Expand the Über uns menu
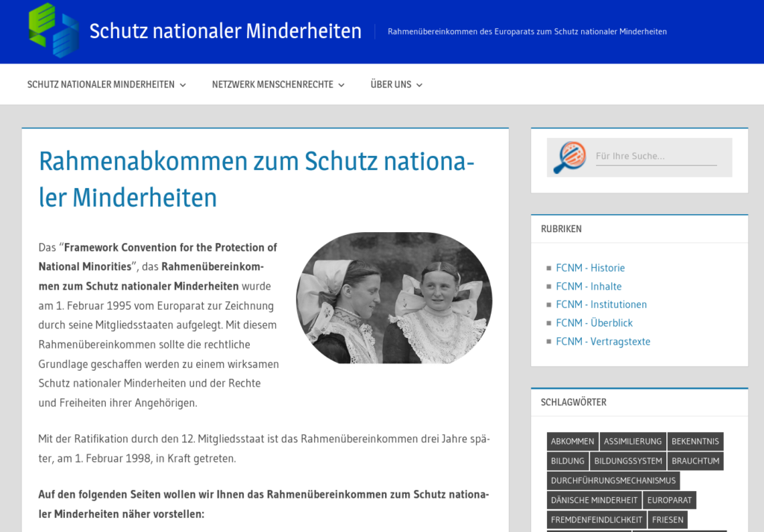764x532 pixels. click(x=396, y=84)
